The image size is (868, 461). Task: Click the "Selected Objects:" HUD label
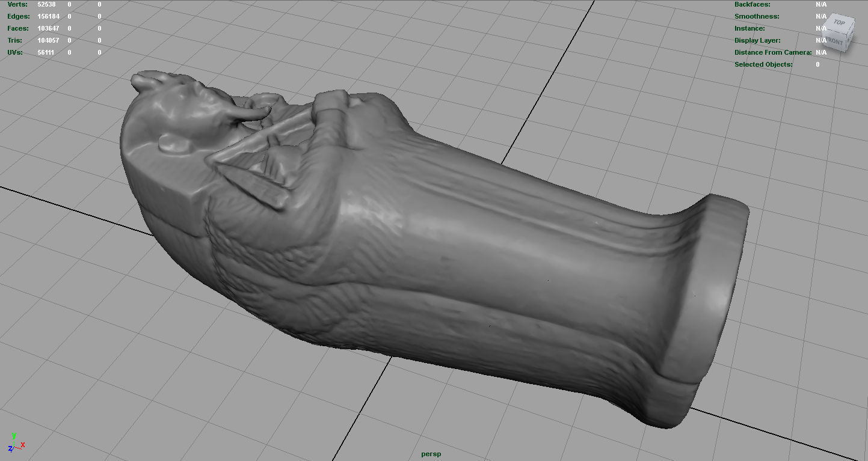point(763,64)
